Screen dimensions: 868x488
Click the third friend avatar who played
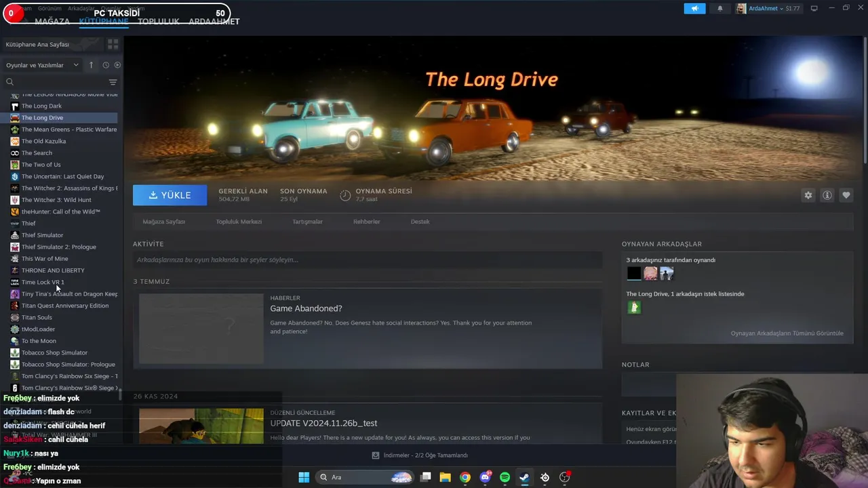[x=667, y=273]
